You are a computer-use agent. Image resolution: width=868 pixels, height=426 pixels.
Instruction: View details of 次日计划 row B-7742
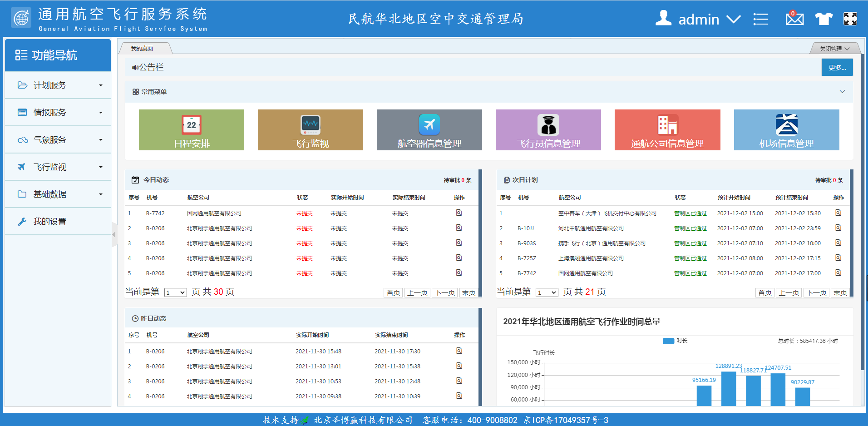click(838, 272)
